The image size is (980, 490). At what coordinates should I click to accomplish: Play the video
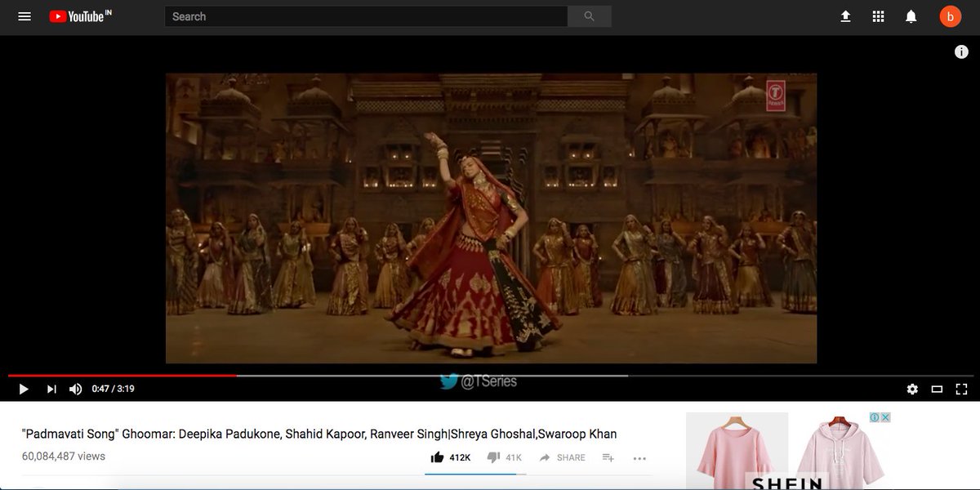point(24,390)
